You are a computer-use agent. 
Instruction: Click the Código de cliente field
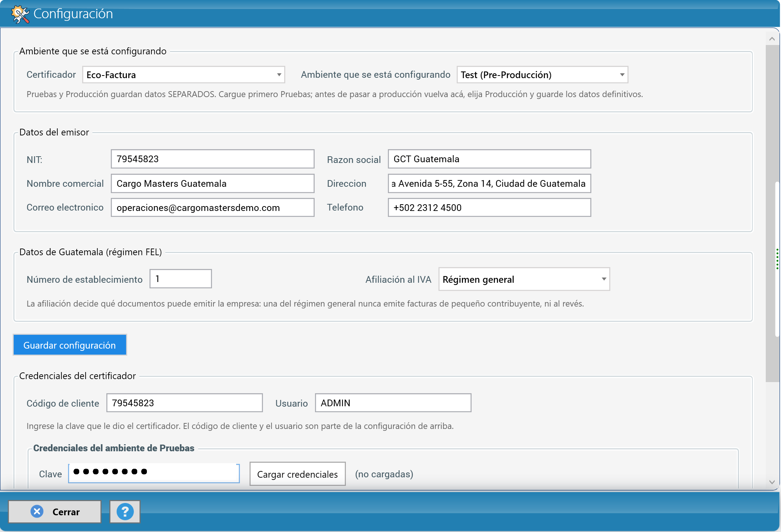(x=184, y=403)
